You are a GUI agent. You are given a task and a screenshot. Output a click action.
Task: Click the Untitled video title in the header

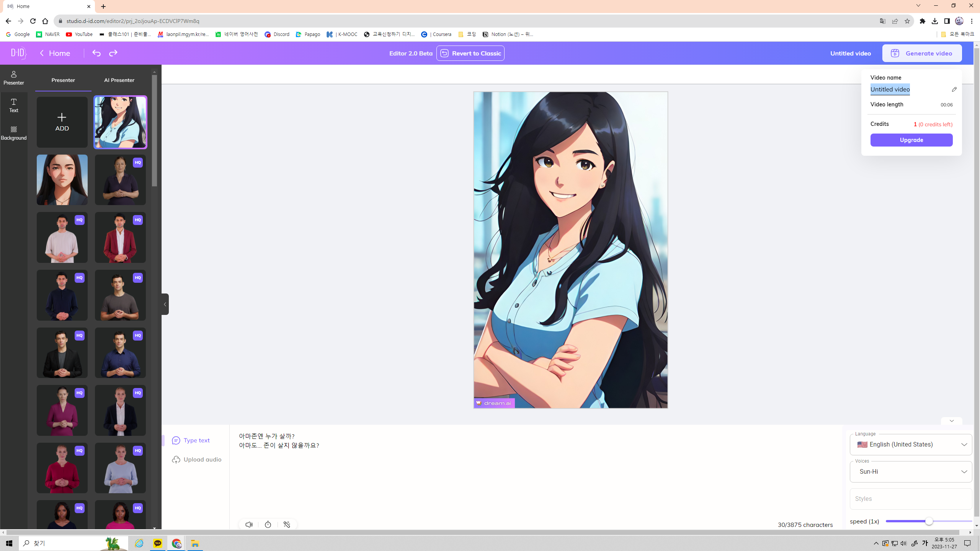click(x=851, y=53)
